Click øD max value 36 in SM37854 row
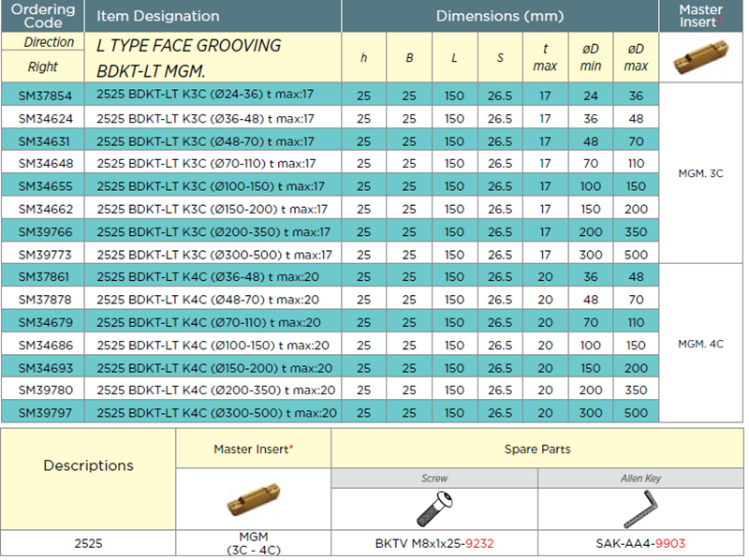Viewport: 749px width, 560px height. tap(636, 96)
